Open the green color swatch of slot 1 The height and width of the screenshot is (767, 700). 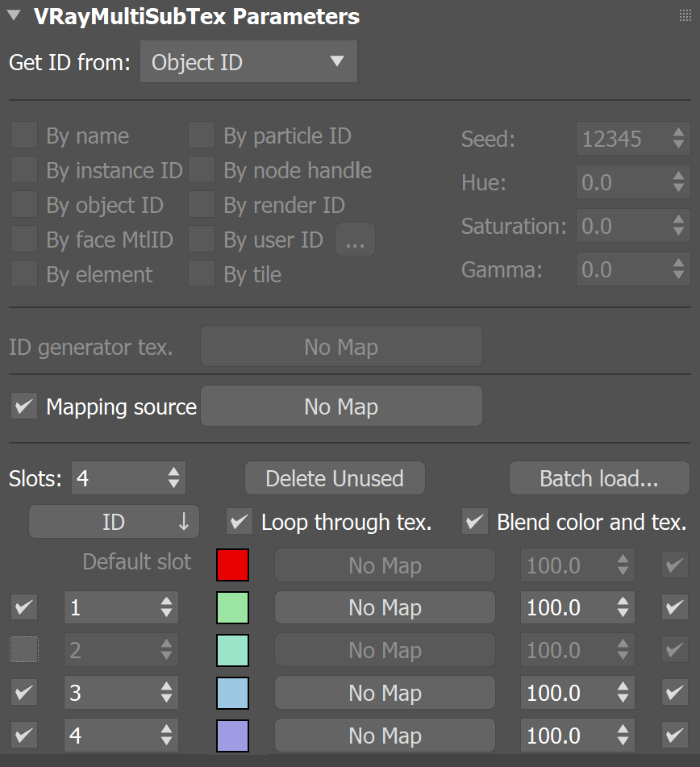pyautogui.click(x=232, y=607)
